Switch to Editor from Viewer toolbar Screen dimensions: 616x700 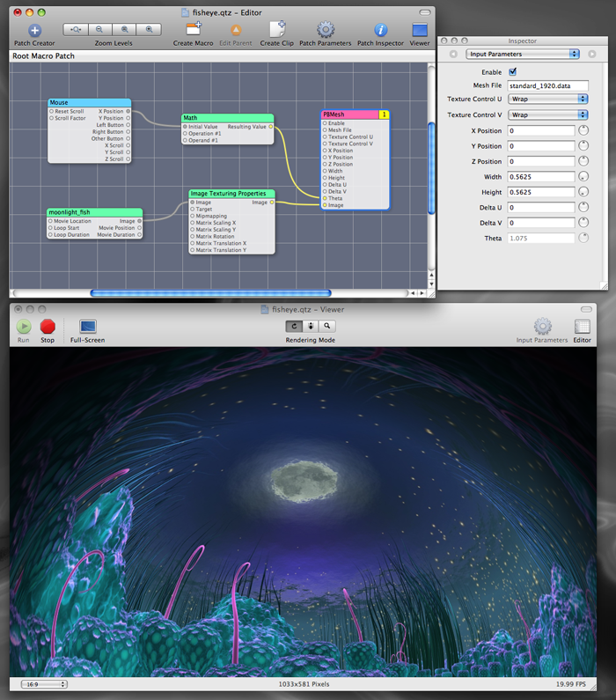pos(582,327)
